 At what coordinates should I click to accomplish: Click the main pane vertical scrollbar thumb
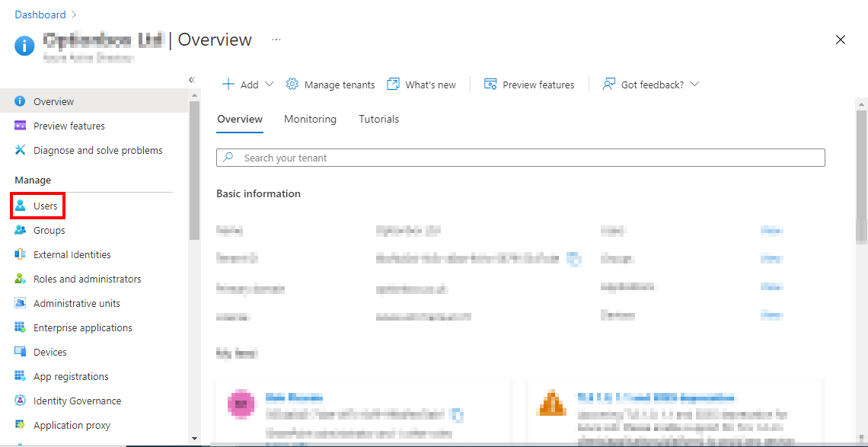pos(861,176)
